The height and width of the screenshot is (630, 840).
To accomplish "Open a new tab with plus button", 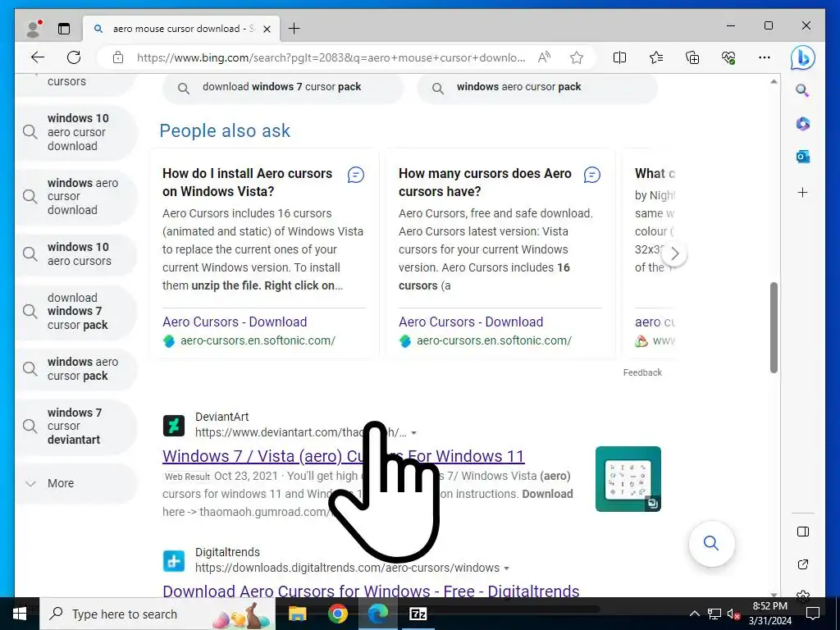I will coord(294,29).
